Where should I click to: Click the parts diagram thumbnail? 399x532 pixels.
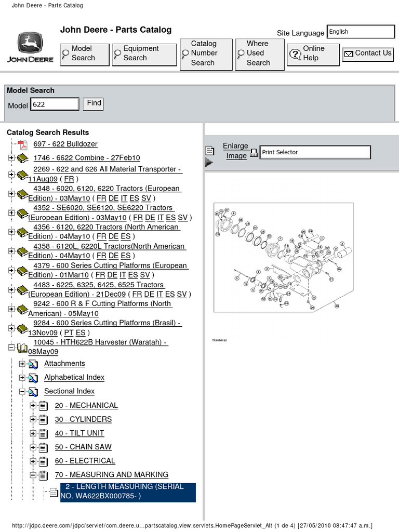pos(283,257)
